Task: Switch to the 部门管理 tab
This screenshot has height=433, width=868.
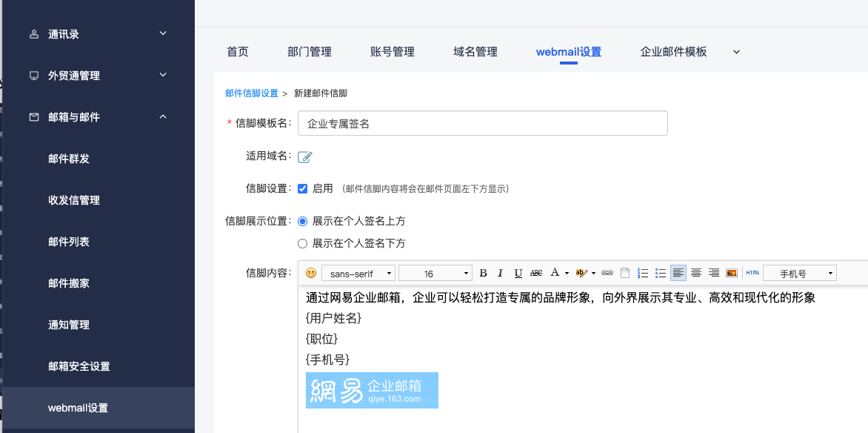Action: [310, 52]
